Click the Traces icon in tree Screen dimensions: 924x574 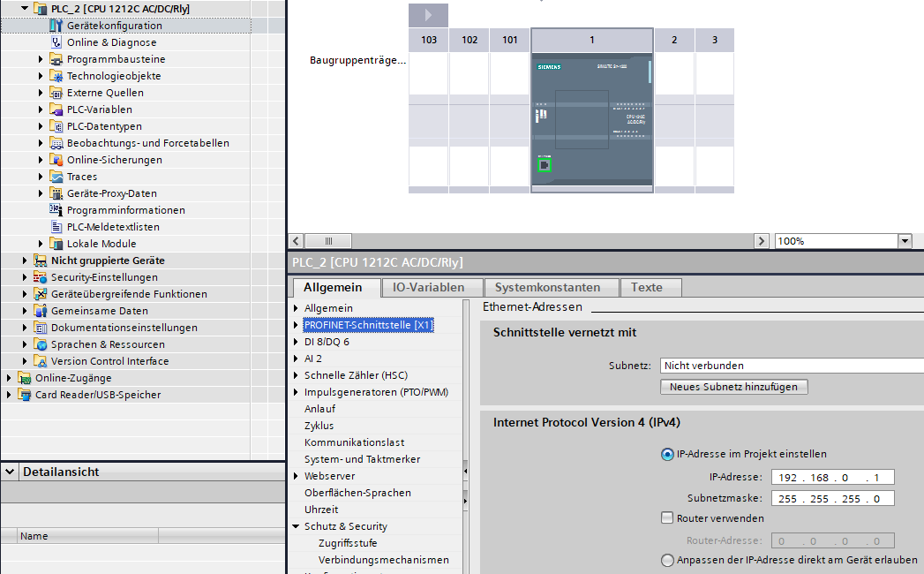56,177
